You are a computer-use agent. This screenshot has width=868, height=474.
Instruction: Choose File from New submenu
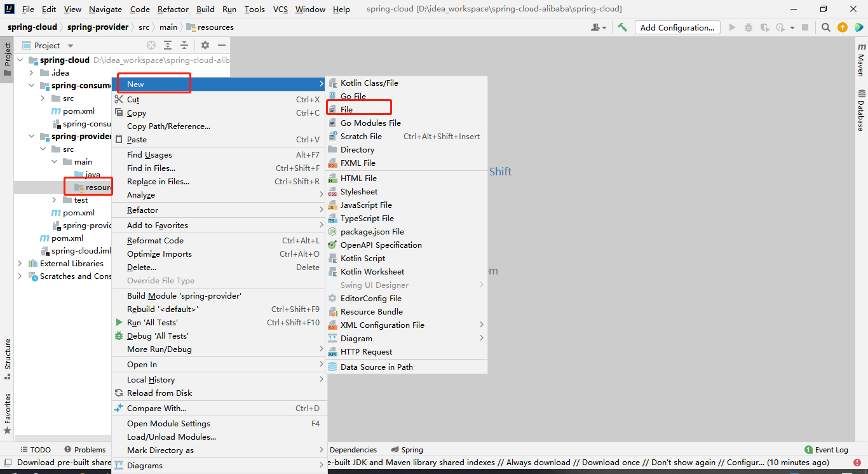point(406,110)
